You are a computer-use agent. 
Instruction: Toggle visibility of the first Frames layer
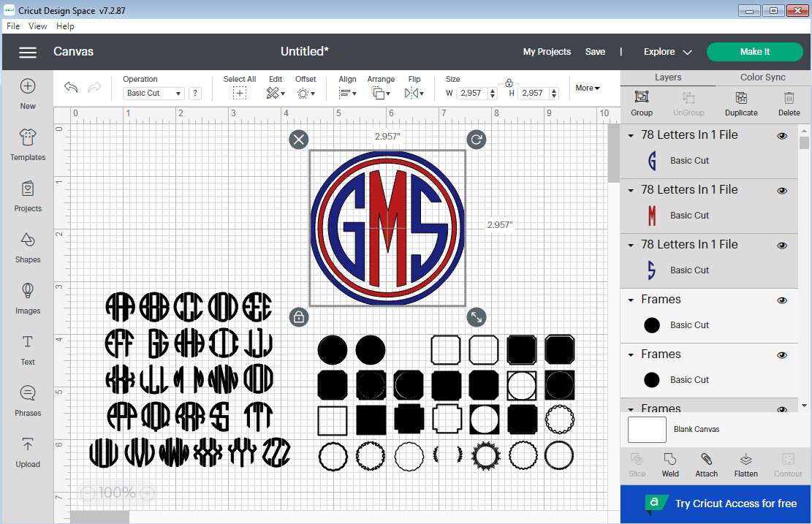pyautogui.click(x=782, y=300)
